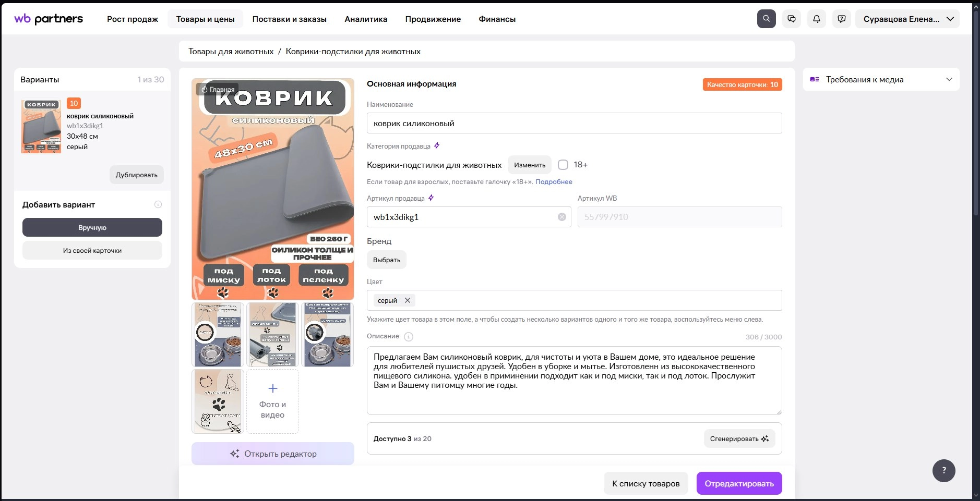Open the chat messages icon

coord(791,19)
